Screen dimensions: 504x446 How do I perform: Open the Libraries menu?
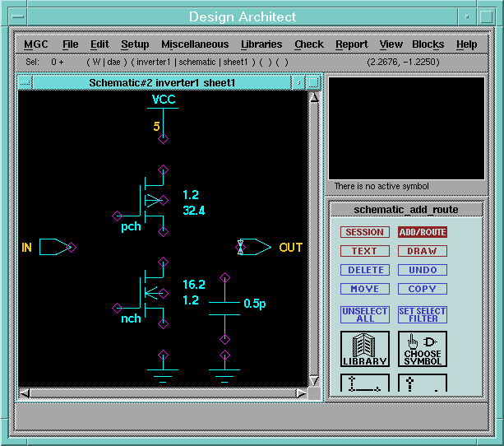coord(261,44)
